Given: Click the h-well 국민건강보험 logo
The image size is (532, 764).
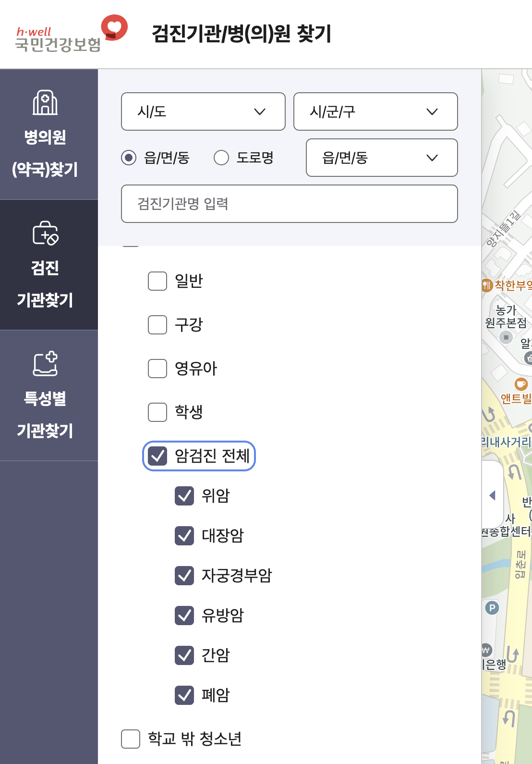Looking at the screenshot, I should pos(72,34).
